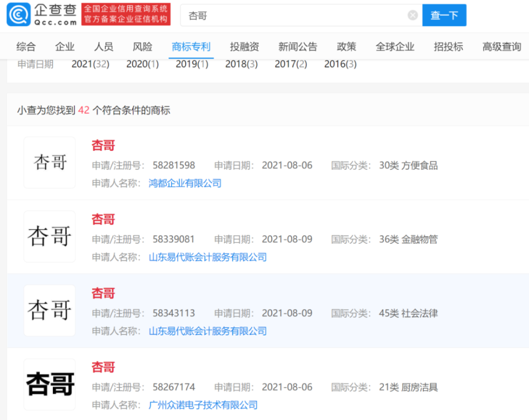The image size is (529, 420).
Task: Go to the 高级查询 tab
Action: click(x=501, y=47)
